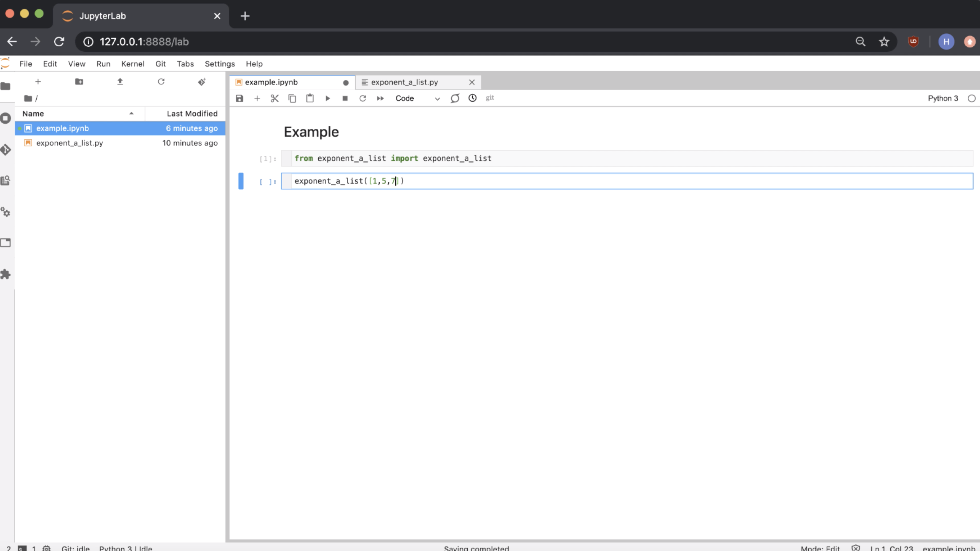
Task: Switch to the exponent_a_list.py tab
Action: pos(404,82)
